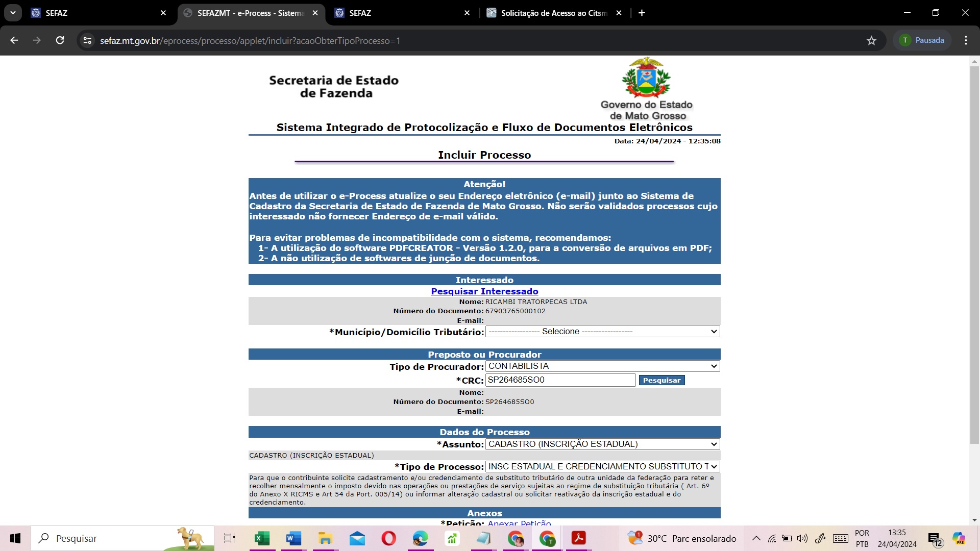Open Chrome with photo profile in taskbar
The image size is (980, 551).
pos(516,538)
